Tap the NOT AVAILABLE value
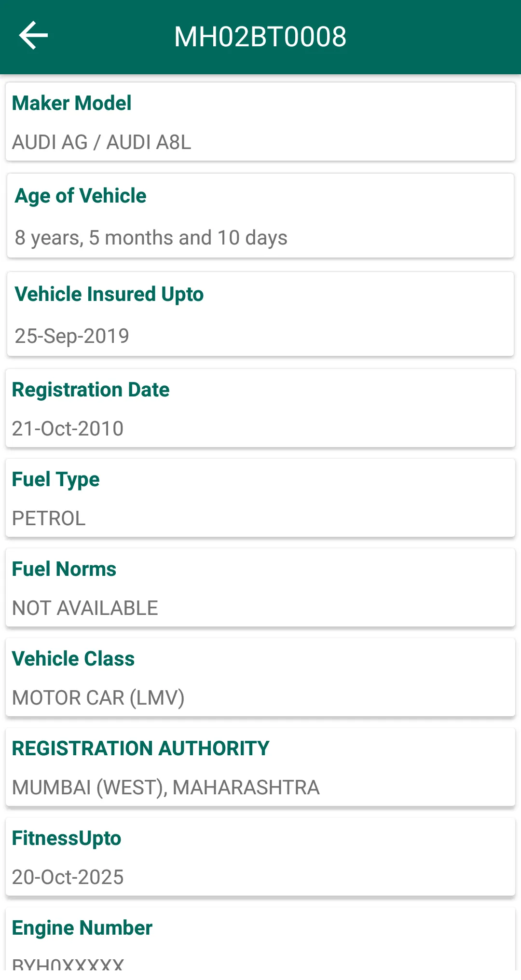The width and height of the screenshot is (521, 980). point(85,608)
